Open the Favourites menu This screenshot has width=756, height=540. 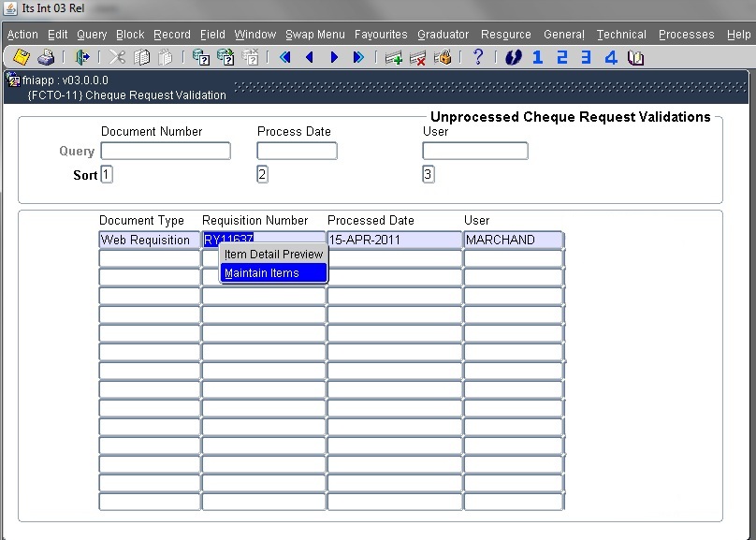(381, 35)
